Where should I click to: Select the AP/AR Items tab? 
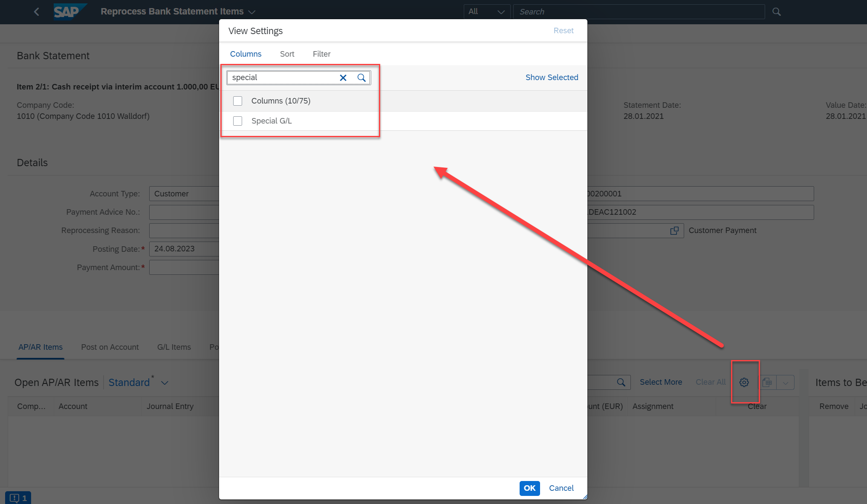40,347
